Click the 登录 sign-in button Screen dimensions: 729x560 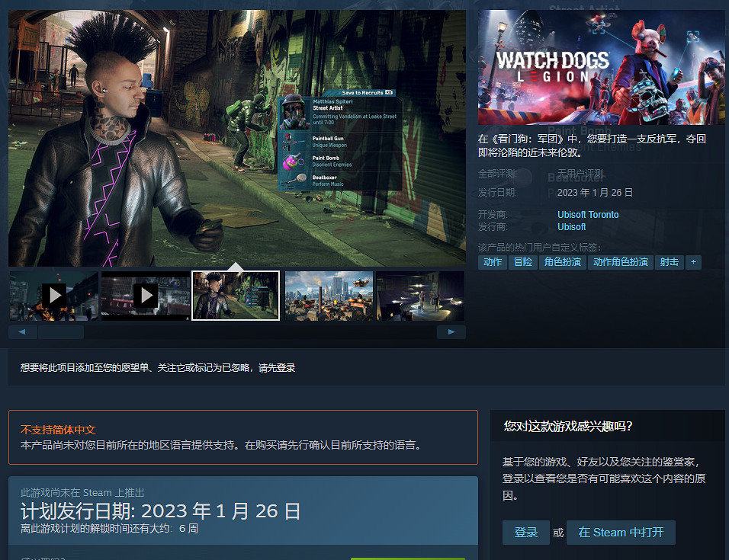click(525, 533)
